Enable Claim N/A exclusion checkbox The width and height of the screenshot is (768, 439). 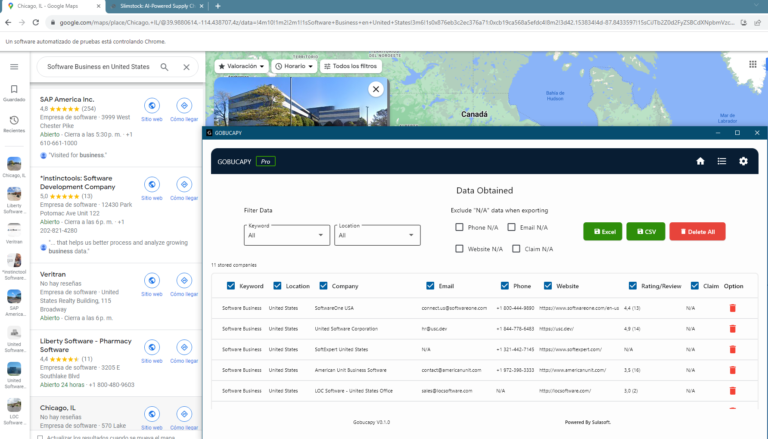click(516, 249)
